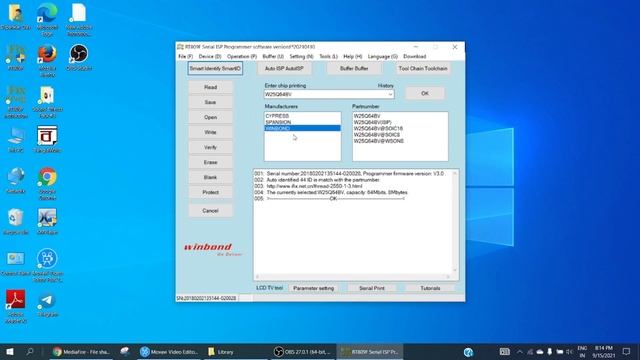Open Telegram desktop shortcut
This screenshot has width=640, height=360.
[x=47, y=305]
